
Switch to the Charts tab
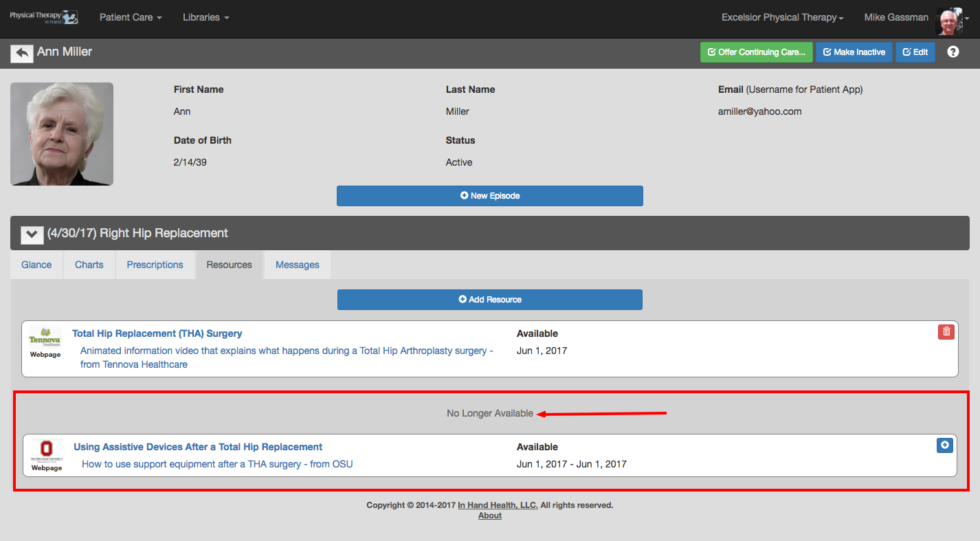pyautogui.click(x=89, y=265)
